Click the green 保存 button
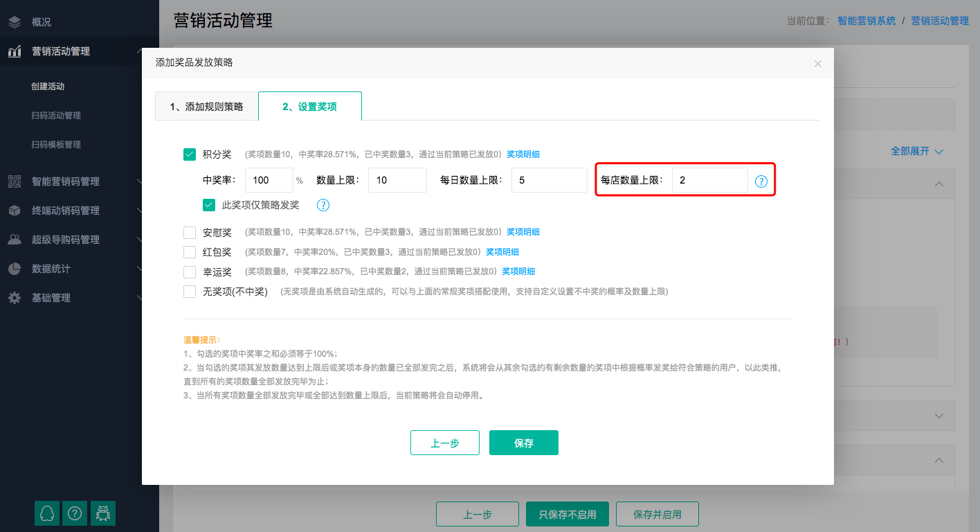980x532 pixels. 524,443
